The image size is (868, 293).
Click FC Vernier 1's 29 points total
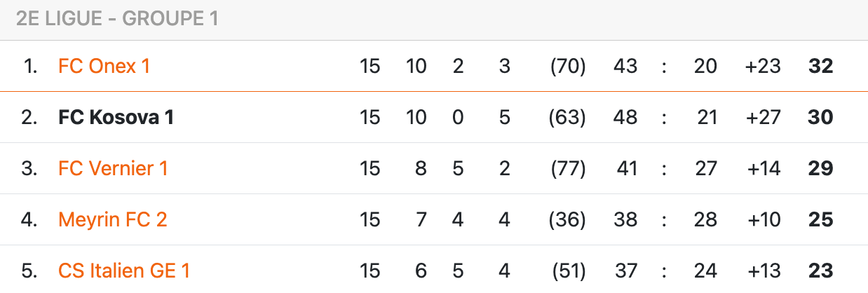[820, 169]
